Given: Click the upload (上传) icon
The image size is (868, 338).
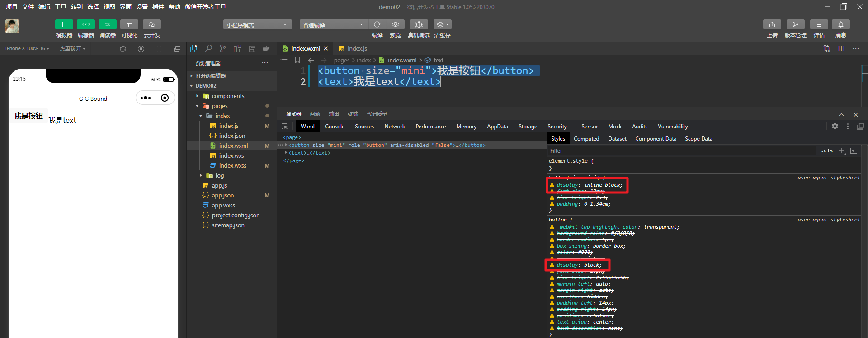Looking at the screenshot, I should point(772,24).
